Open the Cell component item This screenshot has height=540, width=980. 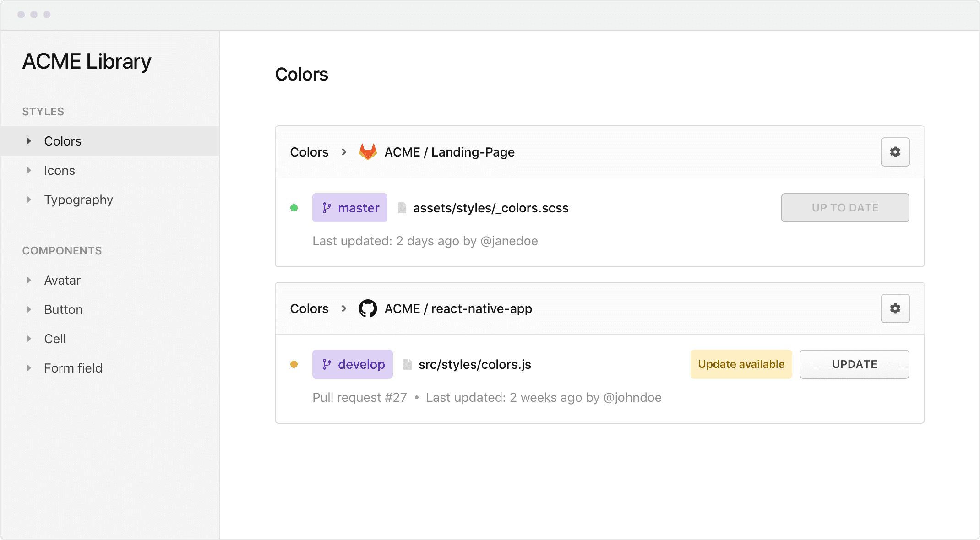[55, 339]
